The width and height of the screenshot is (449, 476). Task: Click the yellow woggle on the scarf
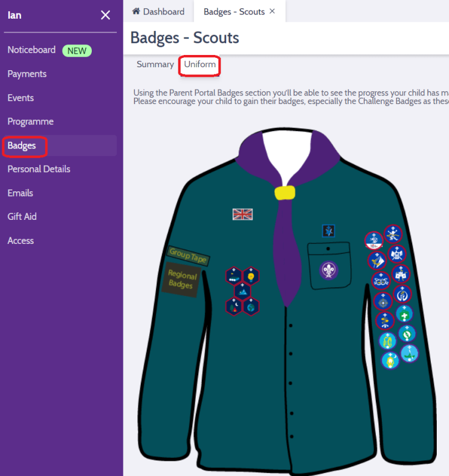coord(285,193)
